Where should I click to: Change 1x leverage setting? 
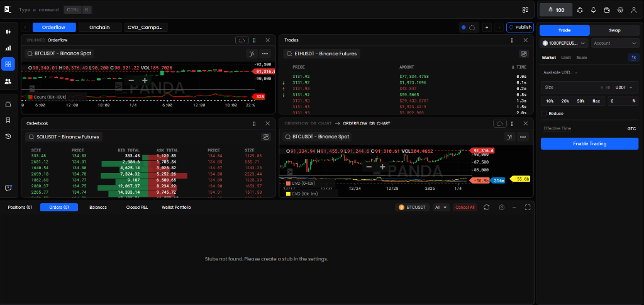(634, 57)
